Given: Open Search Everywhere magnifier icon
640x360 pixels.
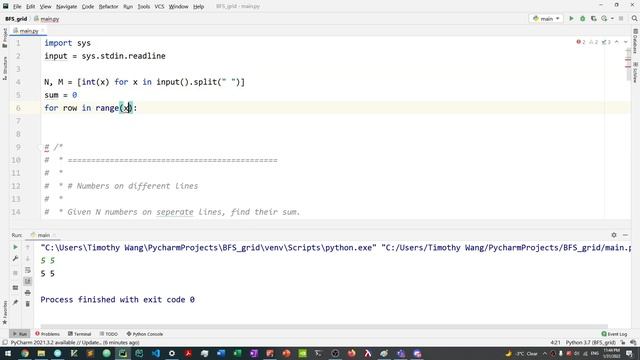Looking at the screenshot, I should (634, 19).
